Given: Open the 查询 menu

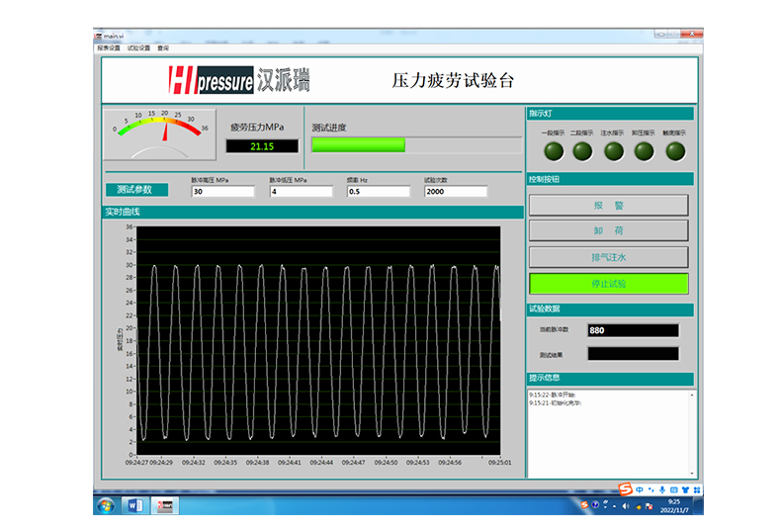Looking at the screenshot, I should pyautogui.click(x=163, y=47).
